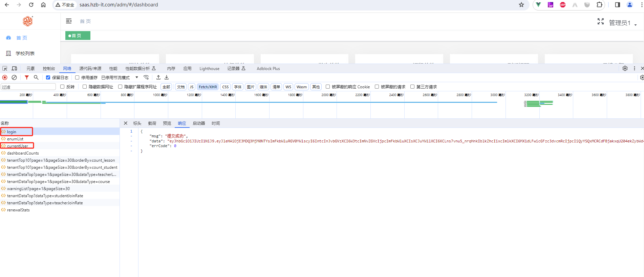The height and width of the screenshot is (277, 644).
Task: Stop recording the network log
Action: coord(5,77)
